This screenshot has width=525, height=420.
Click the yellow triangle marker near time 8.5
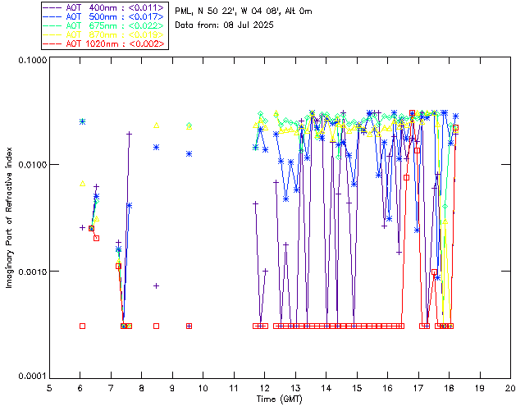(156, 126)
